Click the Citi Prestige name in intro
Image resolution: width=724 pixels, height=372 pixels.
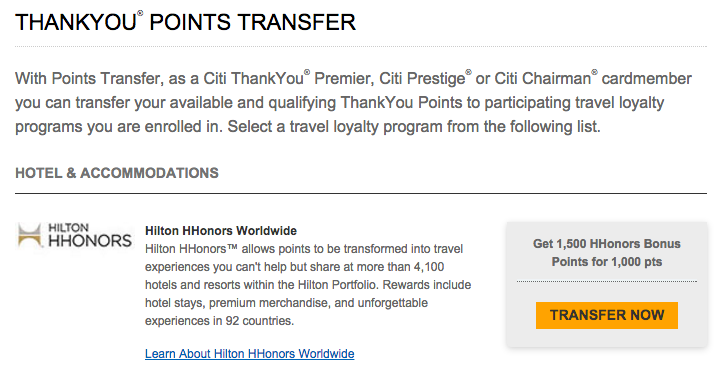click(422, 79)
